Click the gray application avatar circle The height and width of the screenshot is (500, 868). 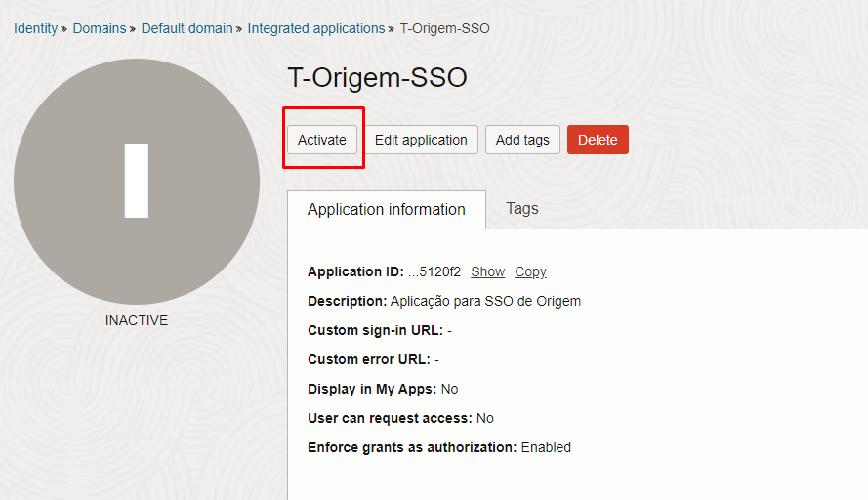[x=137, y=182]
